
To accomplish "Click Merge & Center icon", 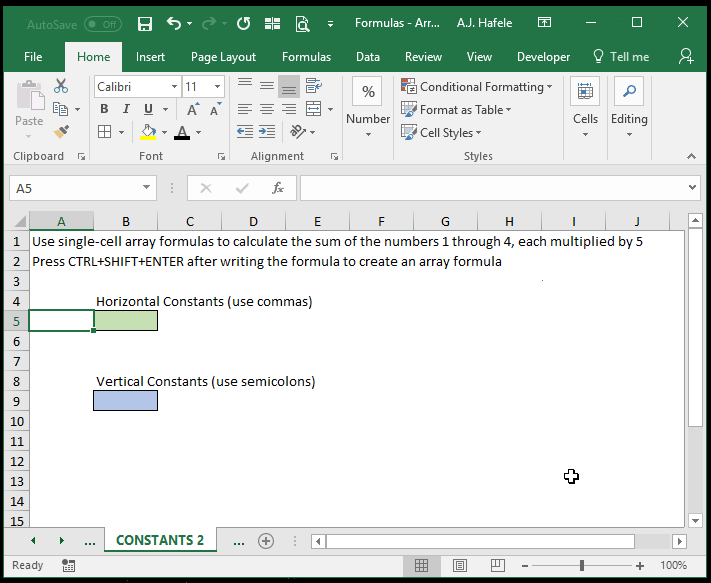I will click(313, 109).
